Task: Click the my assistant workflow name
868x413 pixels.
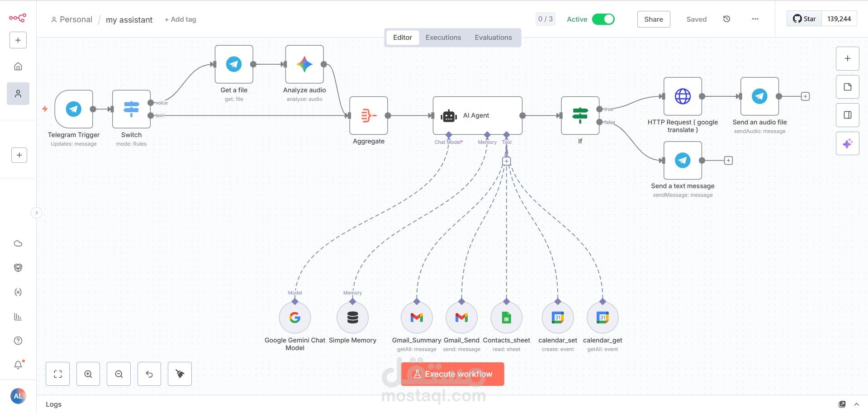Action: pyautogui.click(x=129, y=20)
